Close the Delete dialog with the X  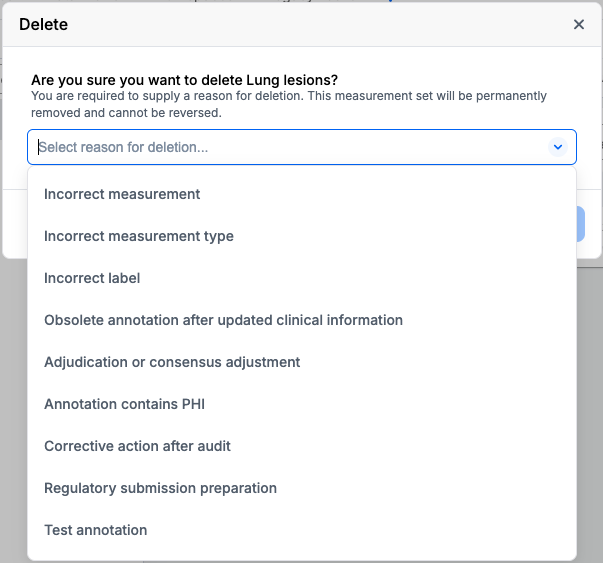[x=578, y=25]
